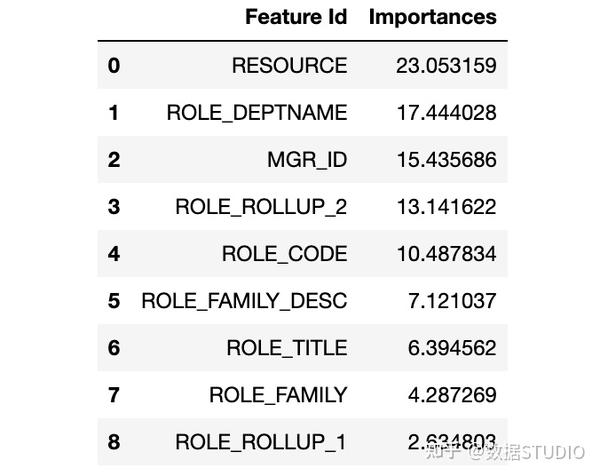Image resolution: width=600 pixels, height=476 pixels.
Task: Click importance value 17.444028
Action: coord(447,113)
